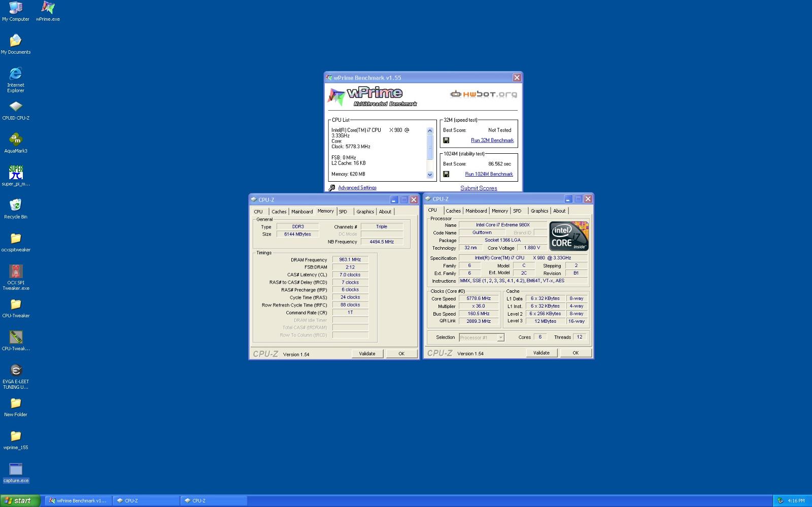This screenshot has height=507, width=812.
Task: Run the 32M Benchmark link
Action: [x=492, y=141]
